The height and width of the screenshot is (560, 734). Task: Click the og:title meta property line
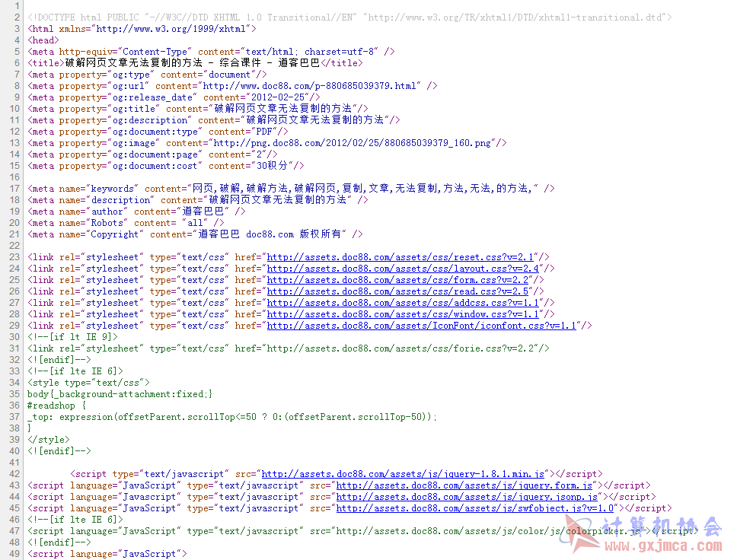[197, 109]
